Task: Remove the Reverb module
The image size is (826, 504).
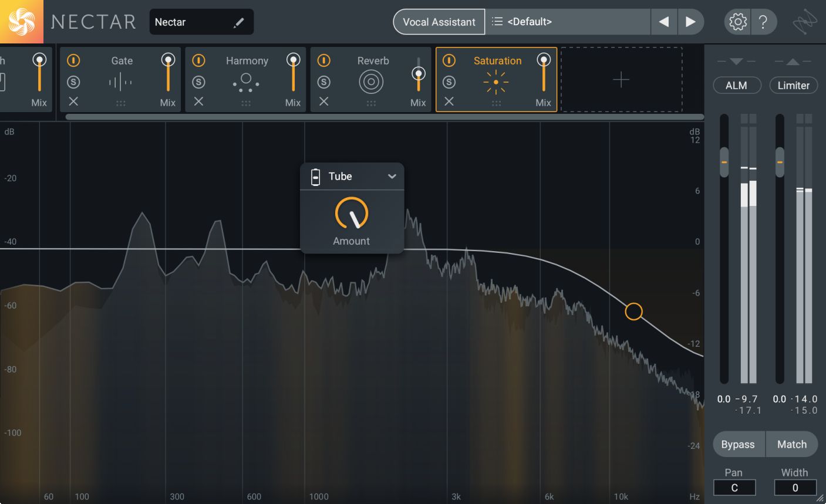Action: 323,102
